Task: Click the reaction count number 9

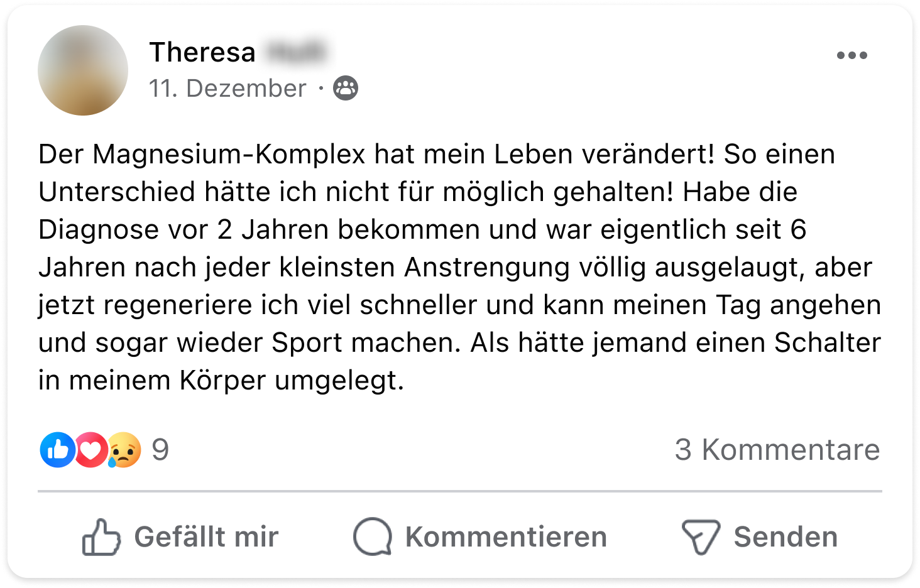Action: pos(160,450)
